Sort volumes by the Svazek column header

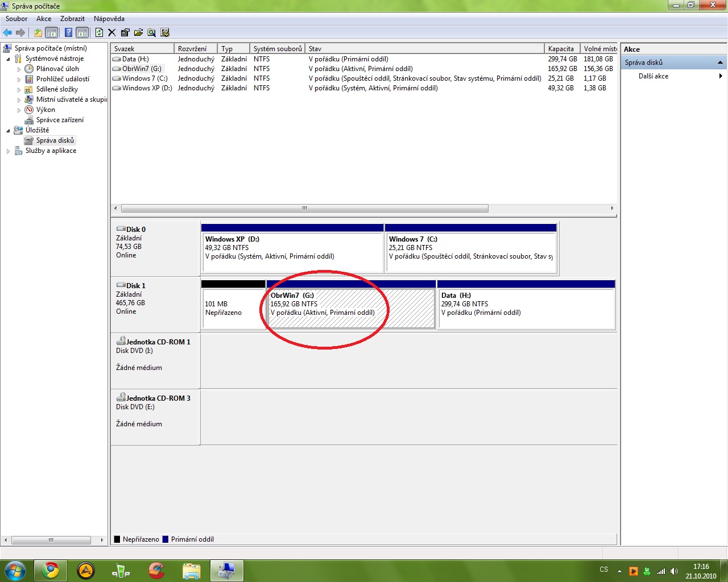tap(142, 49)
